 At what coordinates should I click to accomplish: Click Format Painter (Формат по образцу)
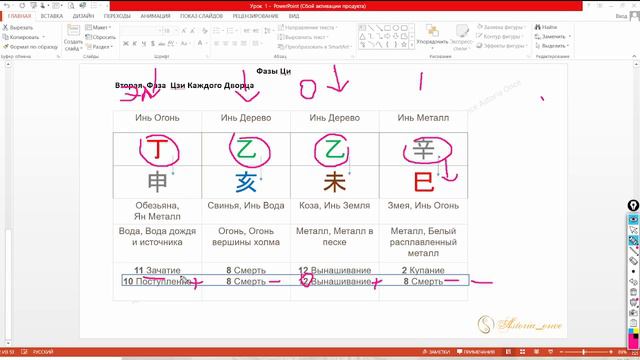click(x=30, y=47)
